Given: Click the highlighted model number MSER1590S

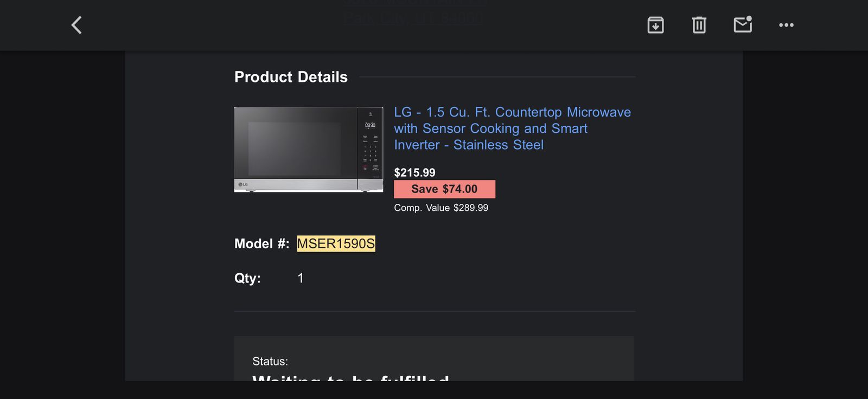Looking at the screenshot, I should point(336,244).
